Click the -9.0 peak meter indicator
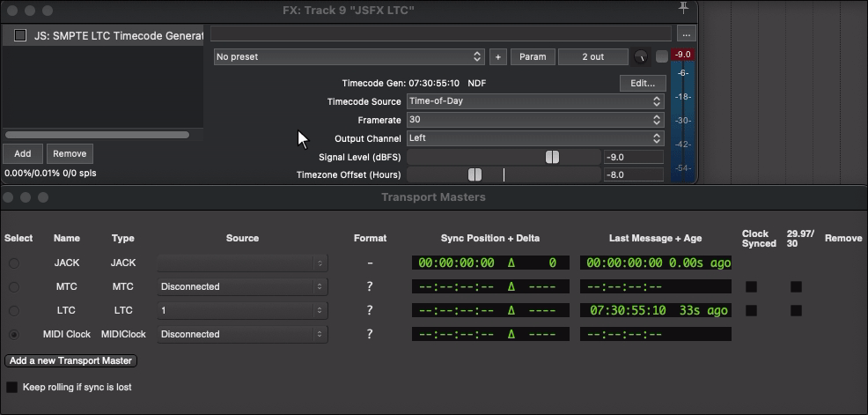 (682, 55)
